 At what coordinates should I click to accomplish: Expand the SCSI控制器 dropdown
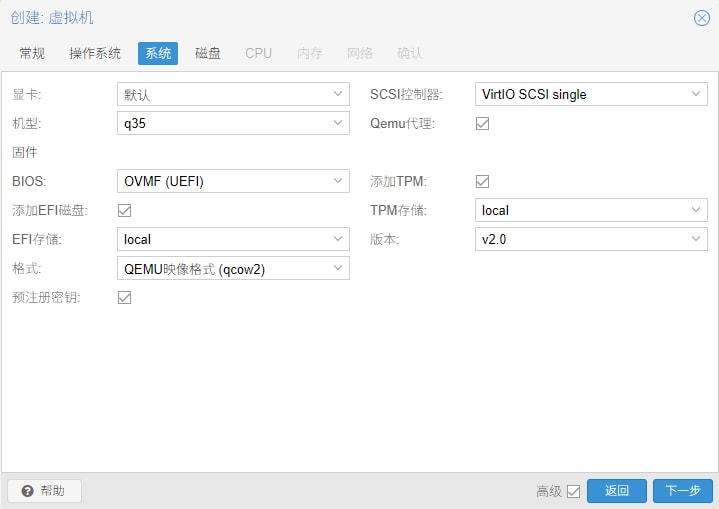tap(696, 95)
